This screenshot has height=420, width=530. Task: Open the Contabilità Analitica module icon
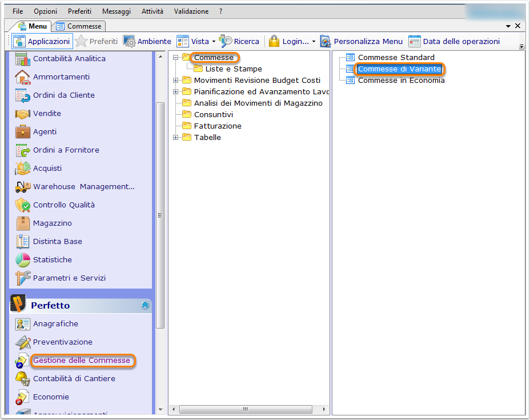23,59
